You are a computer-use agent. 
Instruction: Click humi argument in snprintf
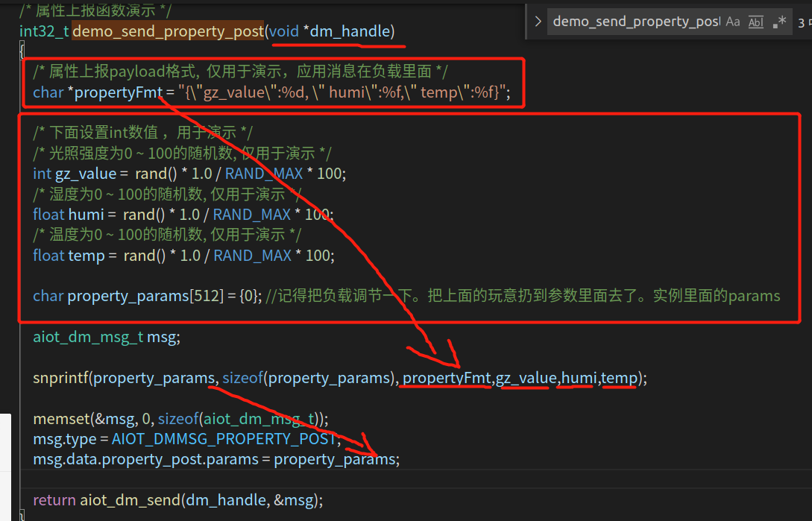(x=579, y=378)
